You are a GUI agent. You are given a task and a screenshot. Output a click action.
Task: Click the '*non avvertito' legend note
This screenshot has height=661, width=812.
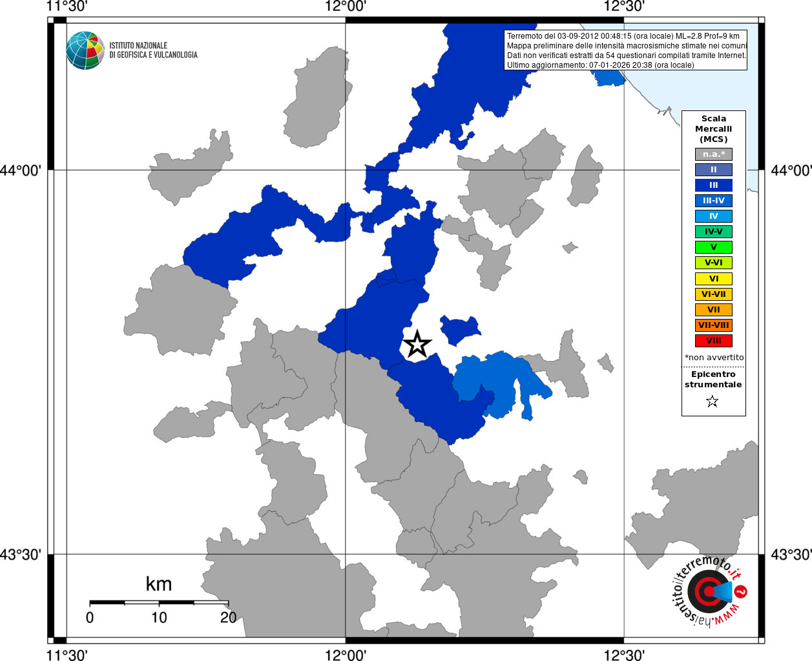(x=714, y=358)
